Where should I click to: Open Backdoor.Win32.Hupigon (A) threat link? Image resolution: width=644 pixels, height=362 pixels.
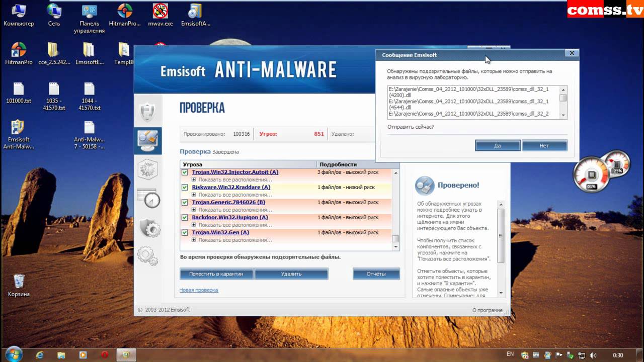click(x=230, y=217)
